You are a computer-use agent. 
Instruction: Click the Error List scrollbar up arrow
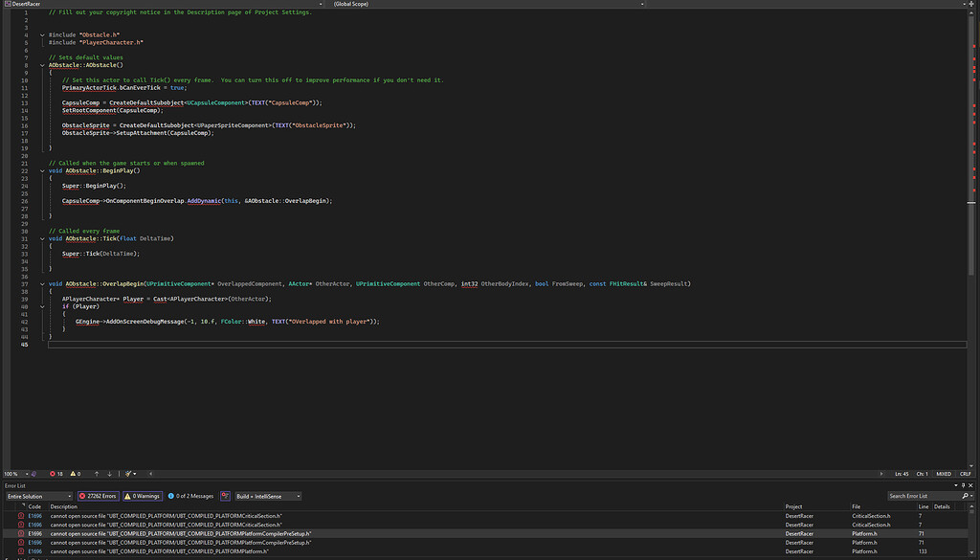tap(971, 507)
